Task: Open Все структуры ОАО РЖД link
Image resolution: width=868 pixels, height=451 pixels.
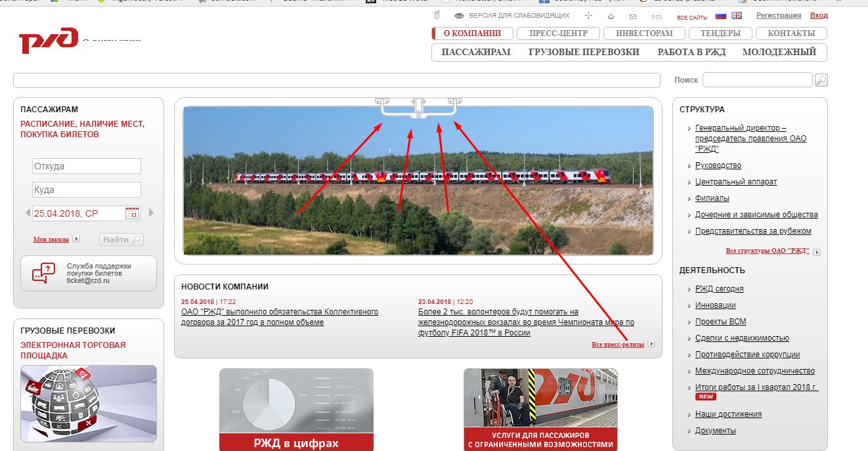Action: click(x=768, y=251)
